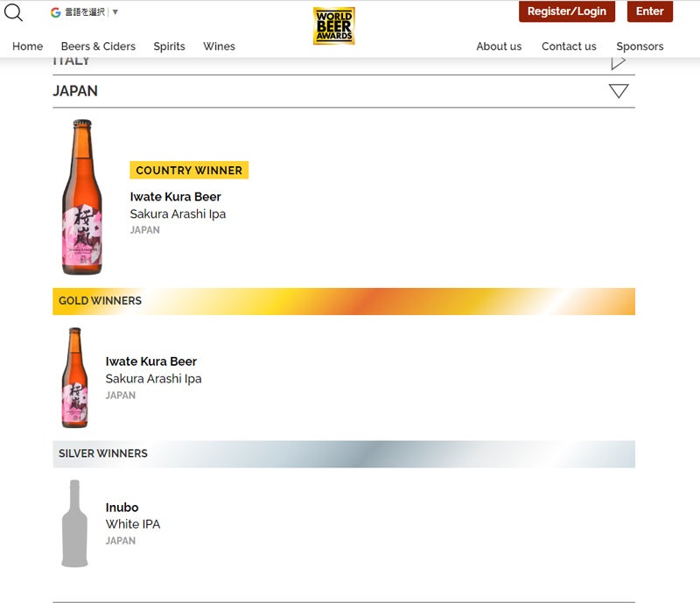The image size is (700, 603).
Task: Open the About us page
Action: (499, 46)
